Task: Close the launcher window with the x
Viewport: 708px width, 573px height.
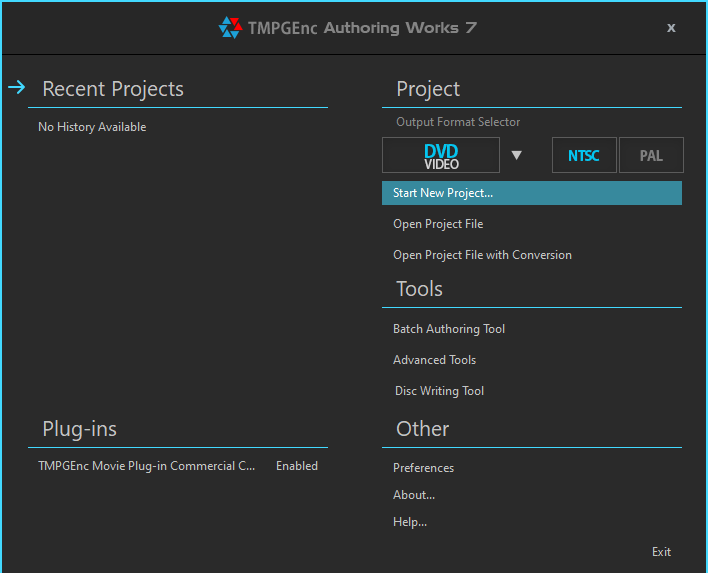Action: tap(671, 28)
